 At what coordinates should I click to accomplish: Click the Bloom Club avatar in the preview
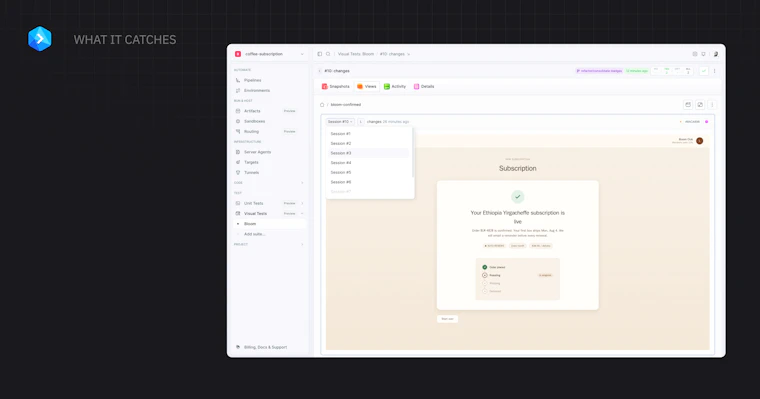coord(699,141)
